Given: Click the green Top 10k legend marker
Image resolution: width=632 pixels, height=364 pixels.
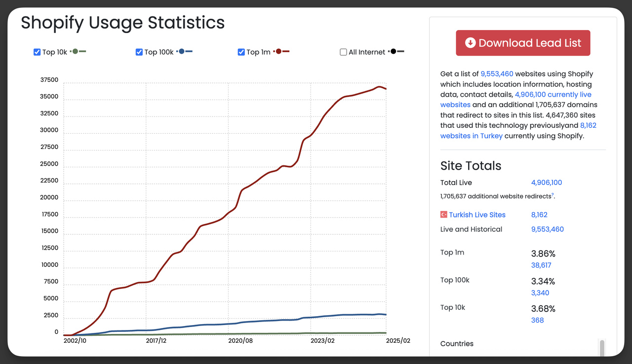Looking at the screenshot, I should [x=78, y=51].
